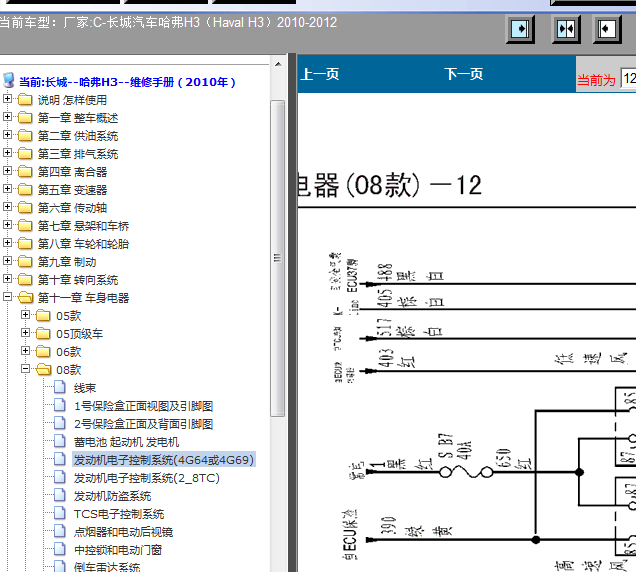Click the 当前为 red page label
Screen dimensions: 636x572
pos(596,80)
